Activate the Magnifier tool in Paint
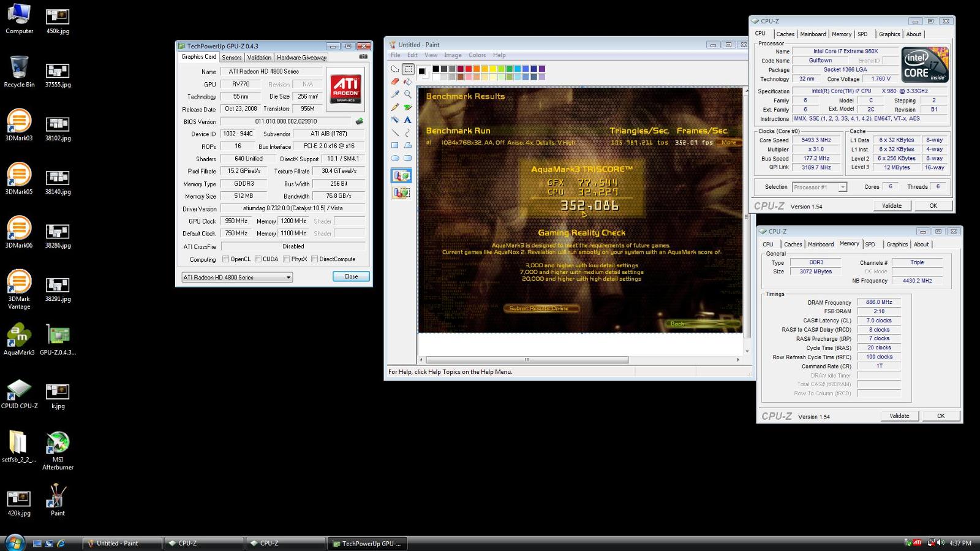Screen dimensions: 980x551 pyautogui.click(x=408, y=94)
